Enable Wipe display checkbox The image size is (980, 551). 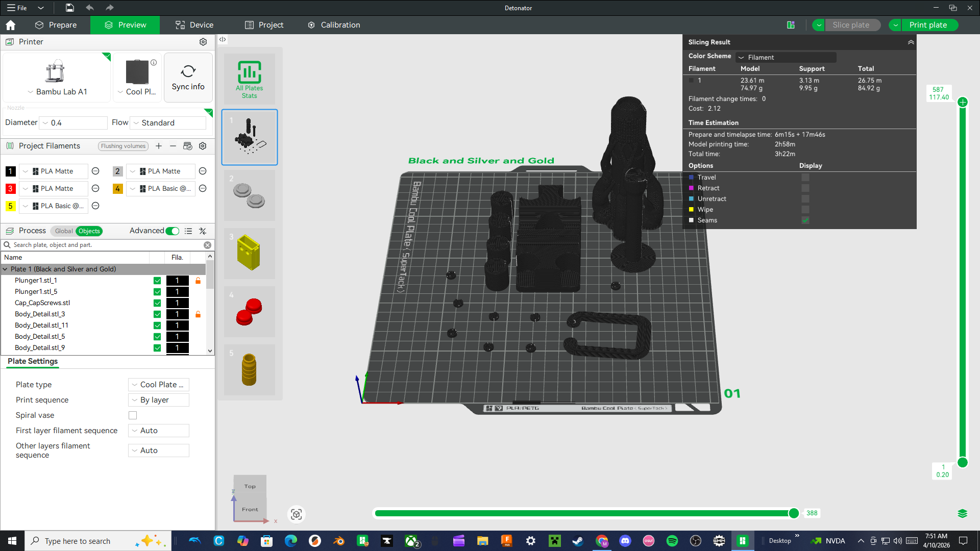(805, 210)
